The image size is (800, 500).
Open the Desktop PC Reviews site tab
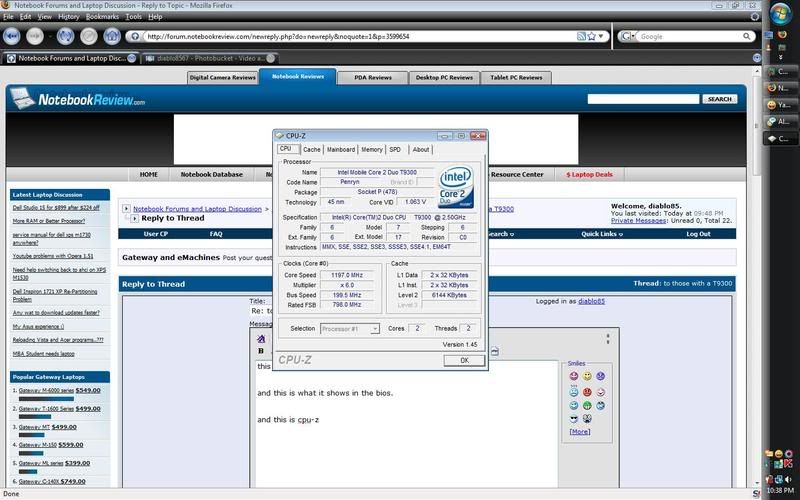(x=444, y=78)
